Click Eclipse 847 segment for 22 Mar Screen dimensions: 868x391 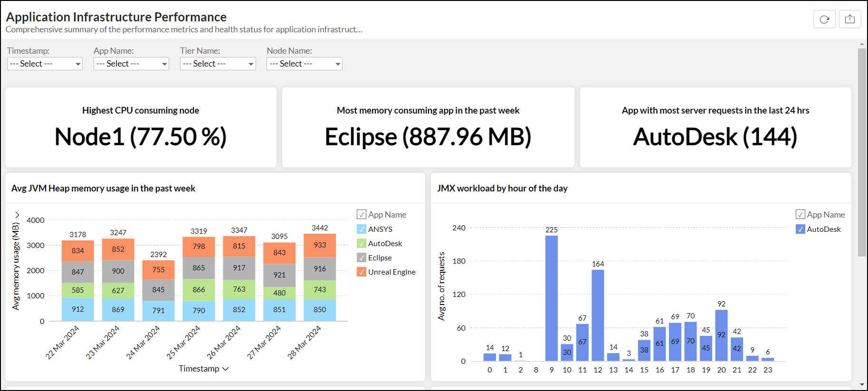[78, 272]
